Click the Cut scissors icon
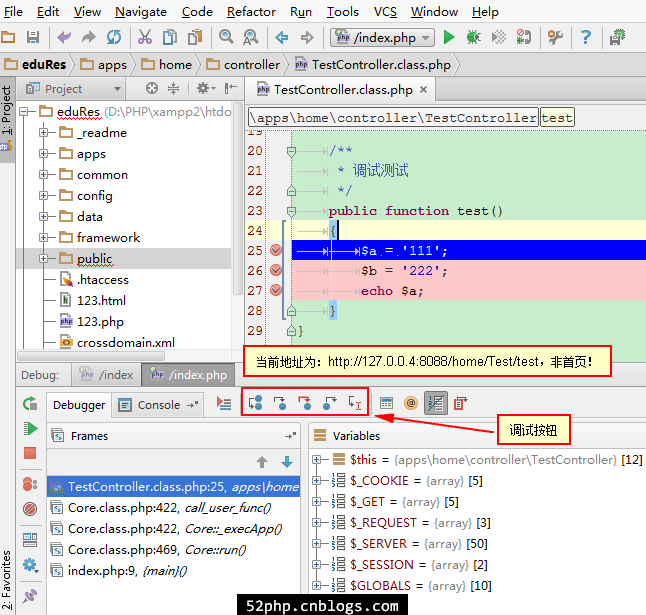 pos(145,37)
